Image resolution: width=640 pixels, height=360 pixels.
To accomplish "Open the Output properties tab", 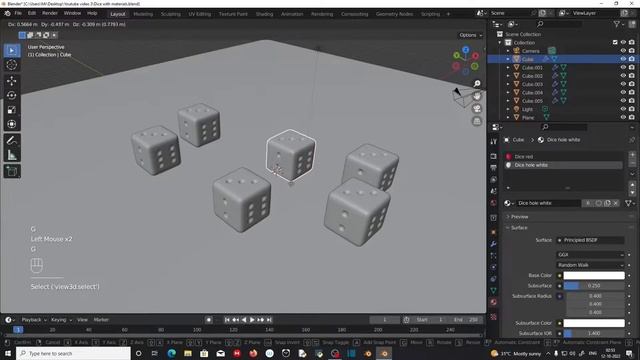I will coord(493,168).
